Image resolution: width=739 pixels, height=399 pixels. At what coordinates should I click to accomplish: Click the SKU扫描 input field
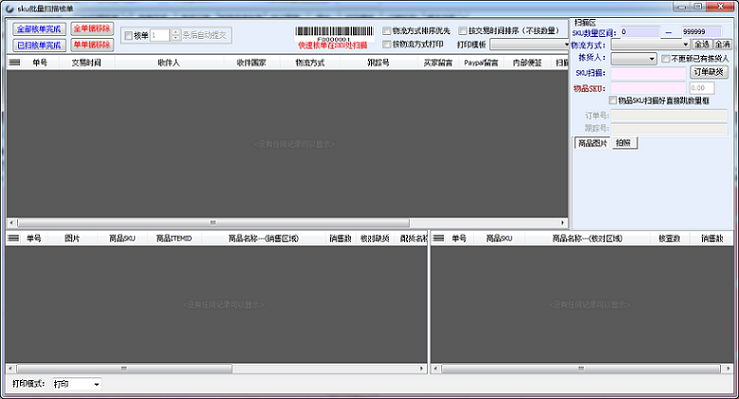pyautogui.click(x=649, y=73)
